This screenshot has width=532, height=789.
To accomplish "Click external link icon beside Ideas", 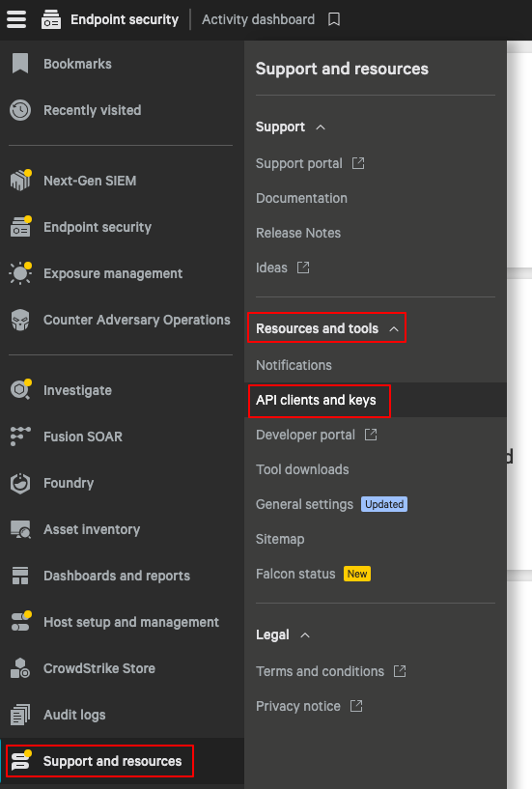I will click(x=303, y=268).
